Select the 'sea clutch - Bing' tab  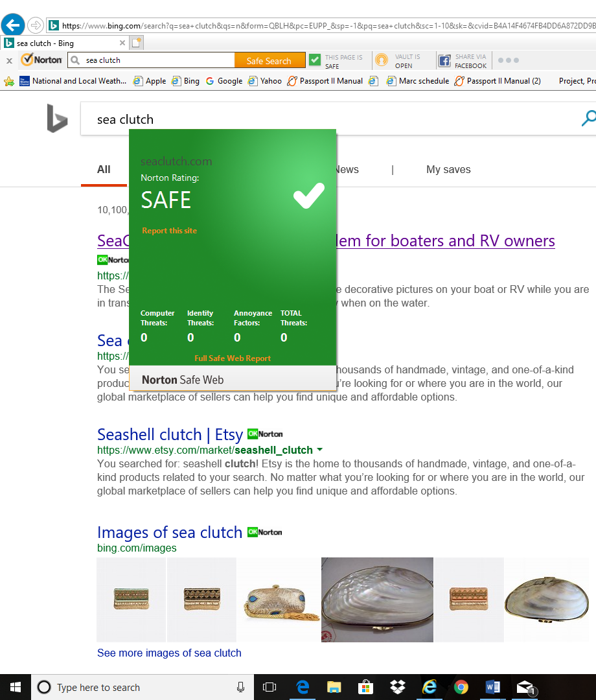pos(65,43)
